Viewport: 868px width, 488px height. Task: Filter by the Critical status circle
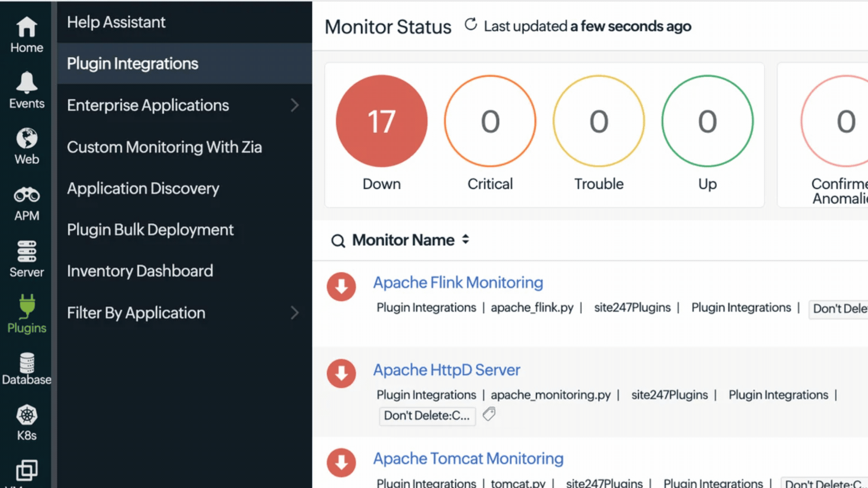coord(490,121)
